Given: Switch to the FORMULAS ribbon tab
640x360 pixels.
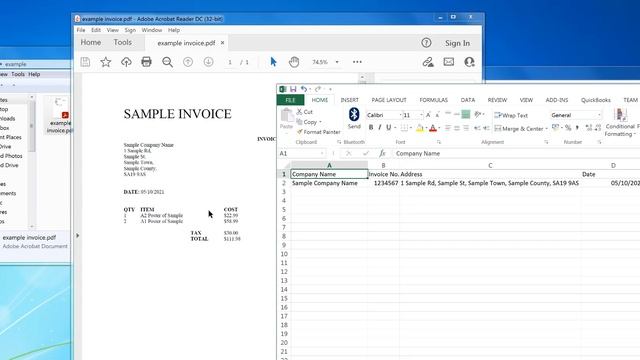Looking at the screenshot, I should point(433,100).
